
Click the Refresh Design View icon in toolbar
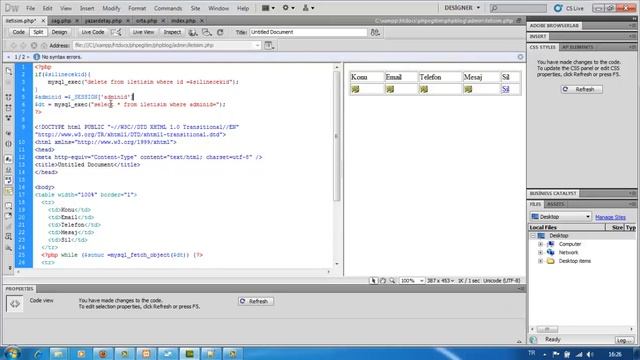tap(220, 32)
